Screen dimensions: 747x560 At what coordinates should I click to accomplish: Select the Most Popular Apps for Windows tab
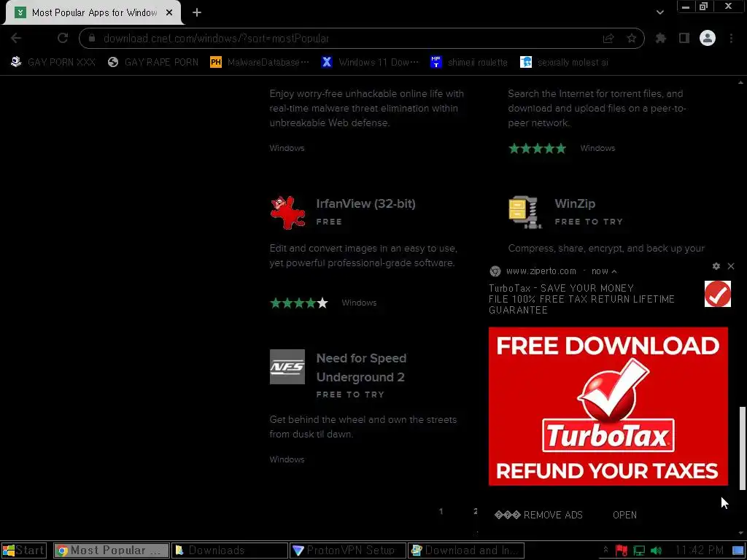(93, 12)
